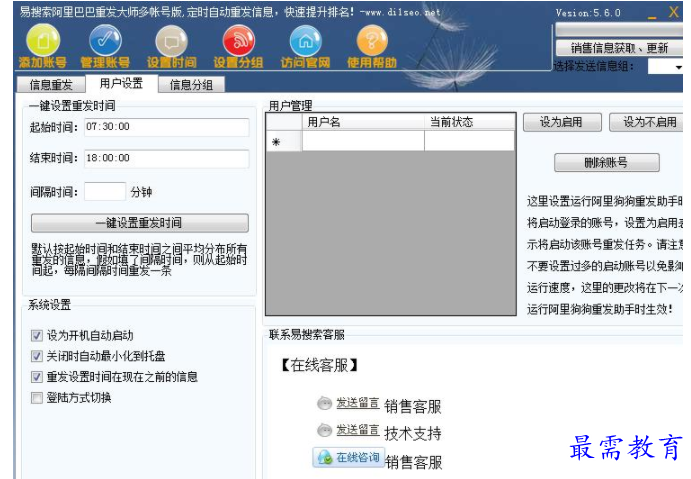The width and height of the screenshot is (691, 479).
Task: Click the Vesion:5.6.0 label
Action: click(x=588, y=13)
